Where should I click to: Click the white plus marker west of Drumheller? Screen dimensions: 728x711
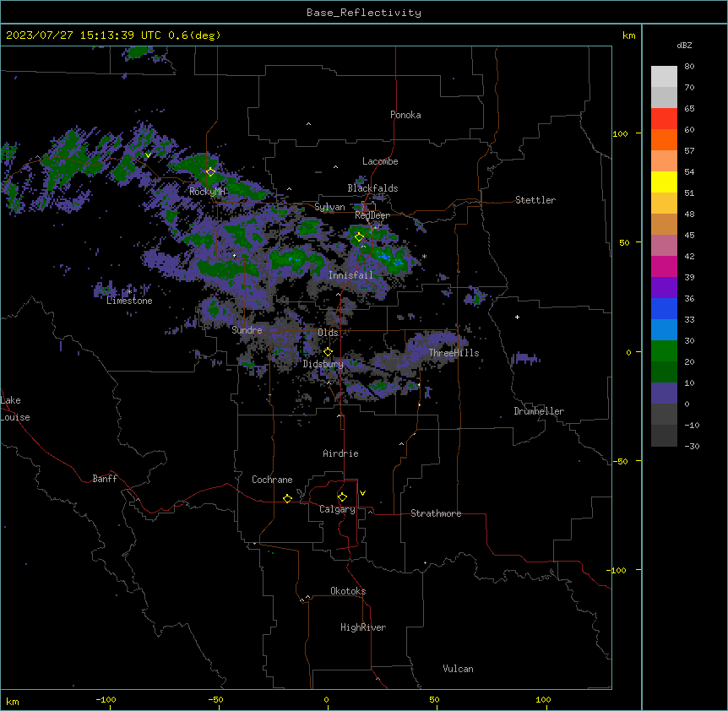pyautogui.click(x=517, y=317)
